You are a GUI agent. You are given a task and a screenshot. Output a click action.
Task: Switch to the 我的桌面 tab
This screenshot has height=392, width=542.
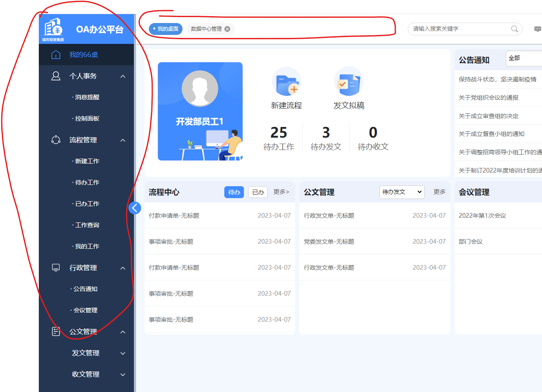pos(166,29)
